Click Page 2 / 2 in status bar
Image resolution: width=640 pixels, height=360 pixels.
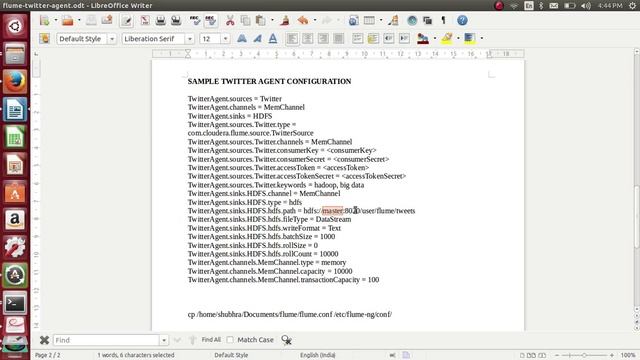[48, 355]
